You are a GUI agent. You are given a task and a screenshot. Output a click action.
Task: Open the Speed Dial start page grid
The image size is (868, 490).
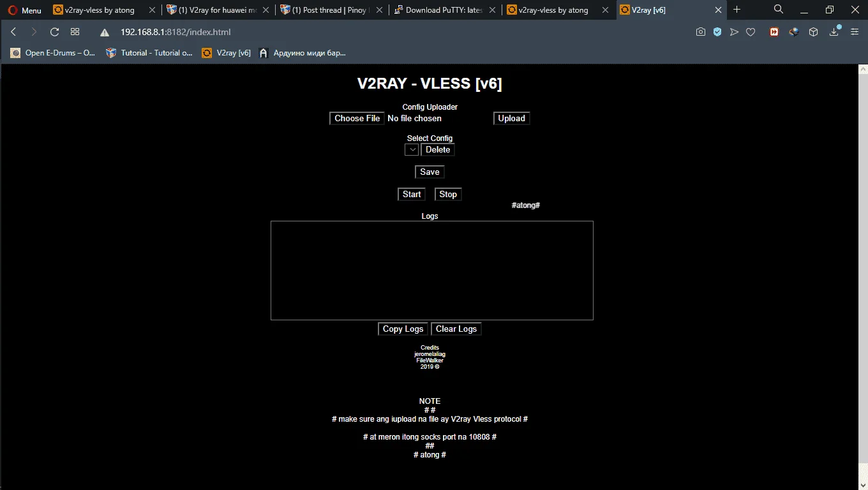[75, 32]
